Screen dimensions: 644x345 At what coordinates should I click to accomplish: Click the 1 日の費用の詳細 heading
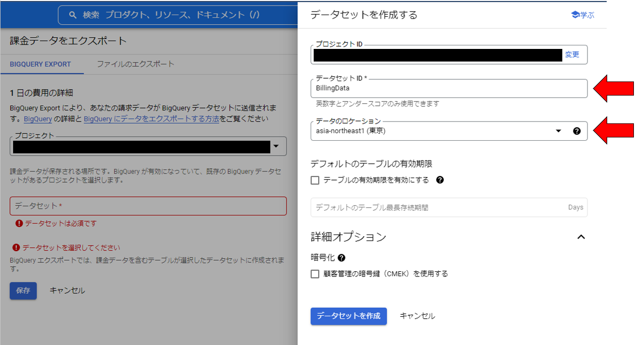(41, 93)
